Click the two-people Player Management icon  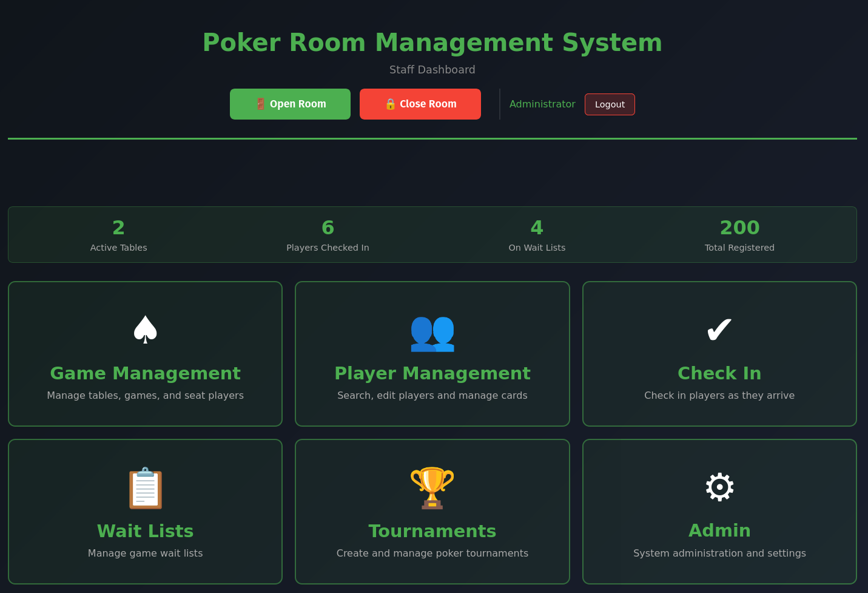(432, 332)
